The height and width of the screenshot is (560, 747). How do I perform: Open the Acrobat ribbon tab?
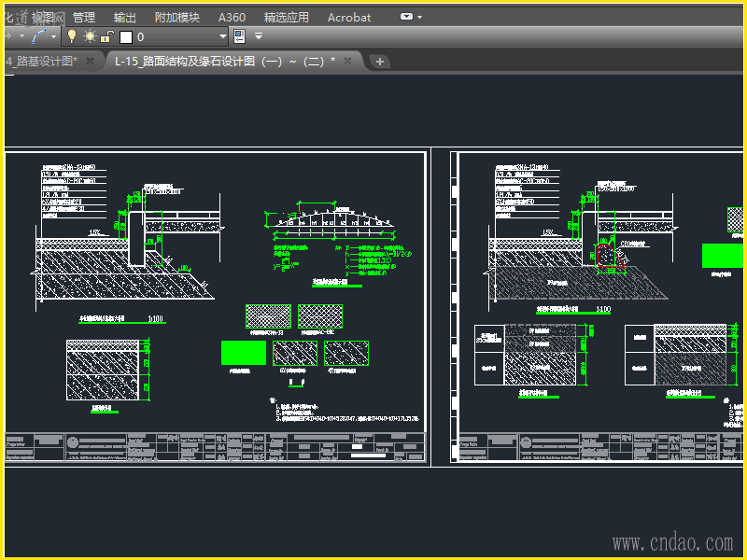tap(349, 17)
